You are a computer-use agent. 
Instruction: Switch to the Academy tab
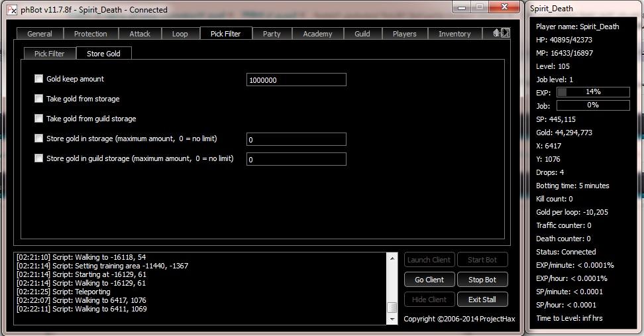(317, 34)
